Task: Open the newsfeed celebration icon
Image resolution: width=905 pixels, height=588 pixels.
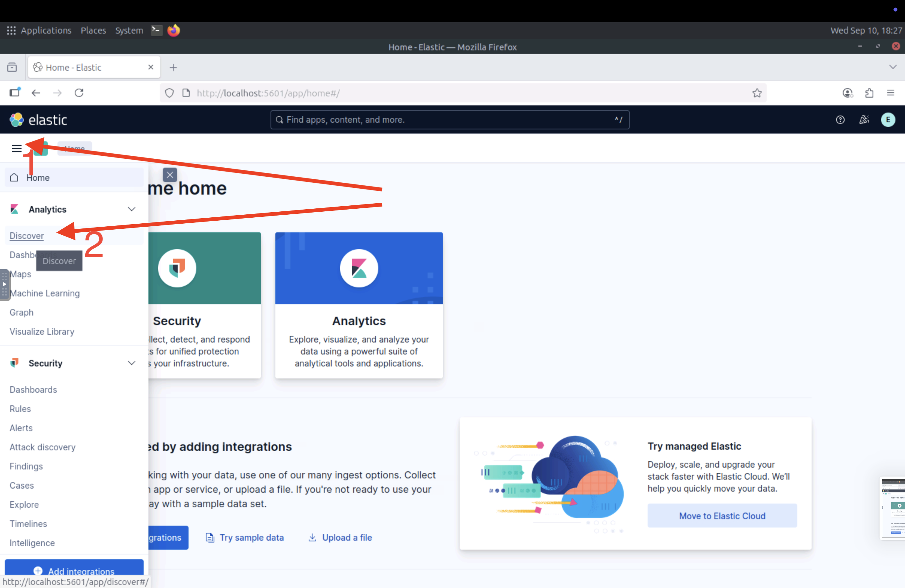Action: 864,120
